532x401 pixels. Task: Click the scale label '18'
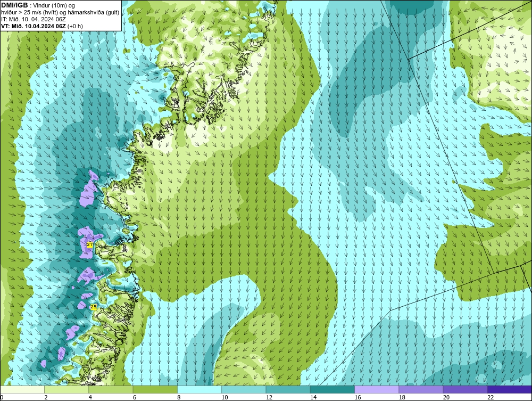coord(402,397)
